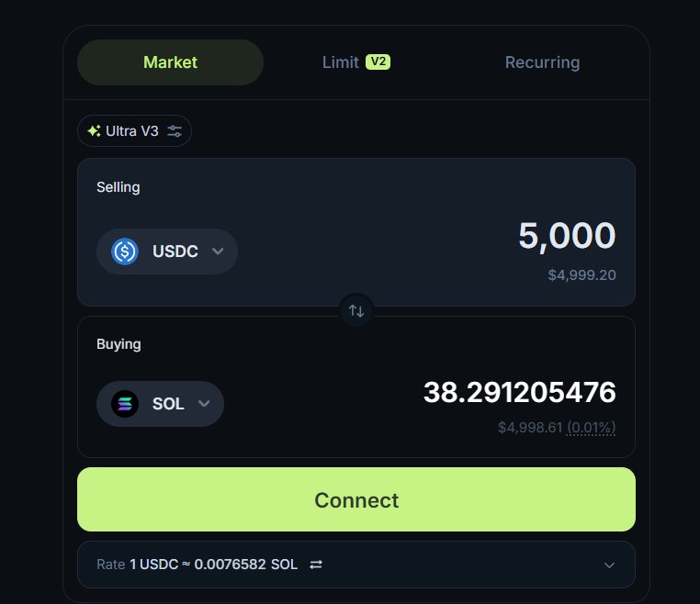Swap selling and buying tokens arrows

pyautogui.click(x=356, y=311)
